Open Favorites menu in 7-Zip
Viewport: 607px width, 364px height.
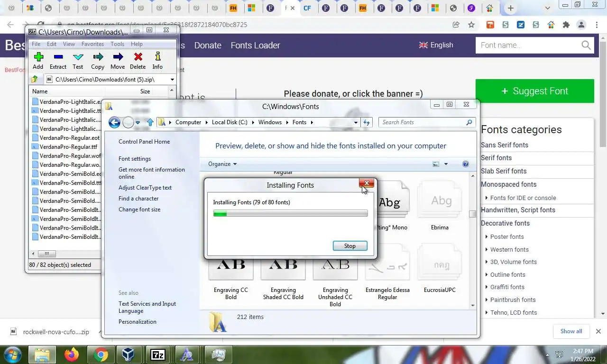pos(92,44)
